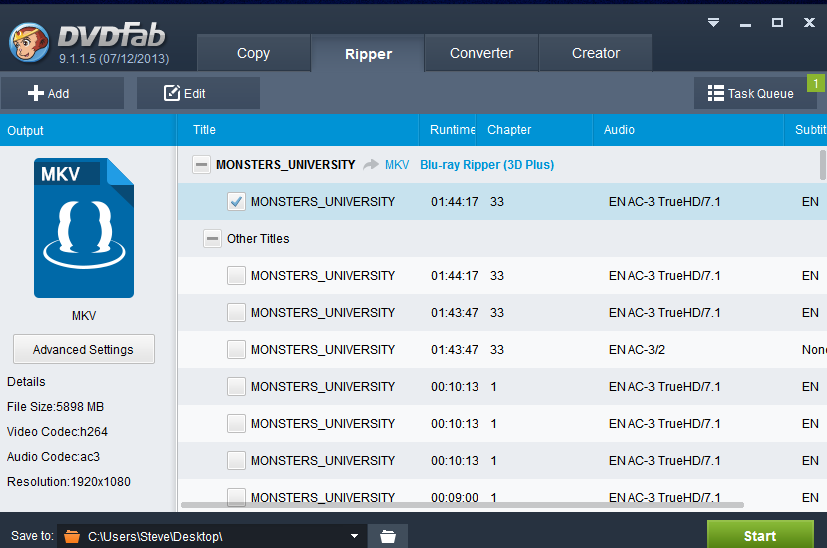The height and width of the screenshot is (548, 827).
Task: Open the Save to path dropdown
Action: point(354,536)
